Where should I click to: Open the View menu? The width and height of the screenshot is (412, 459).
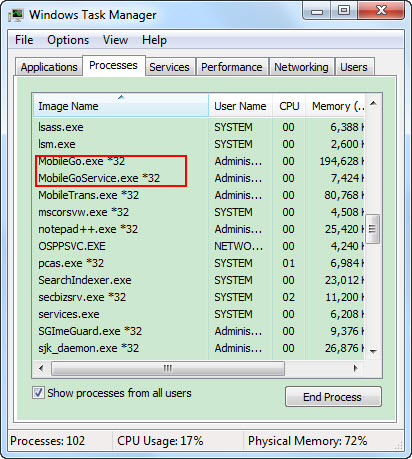(x=115, y=40)
